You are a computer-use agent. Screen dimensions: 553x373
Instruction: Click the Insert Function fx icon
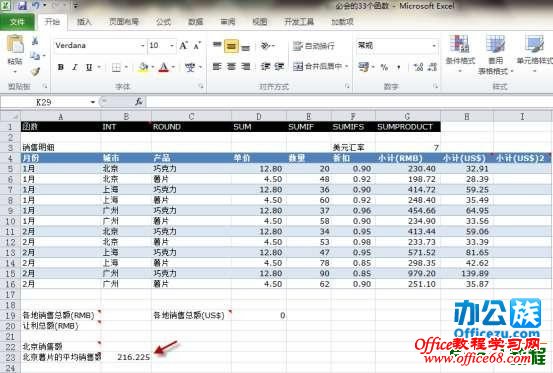[x=139, y=102]
